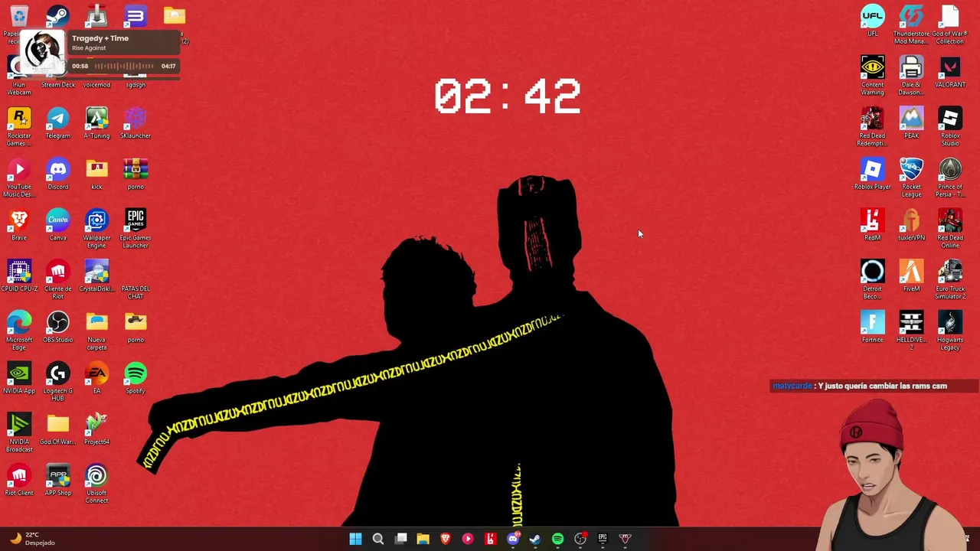Switch to OBS Studio on the taskbar

(x=580, y=539)
